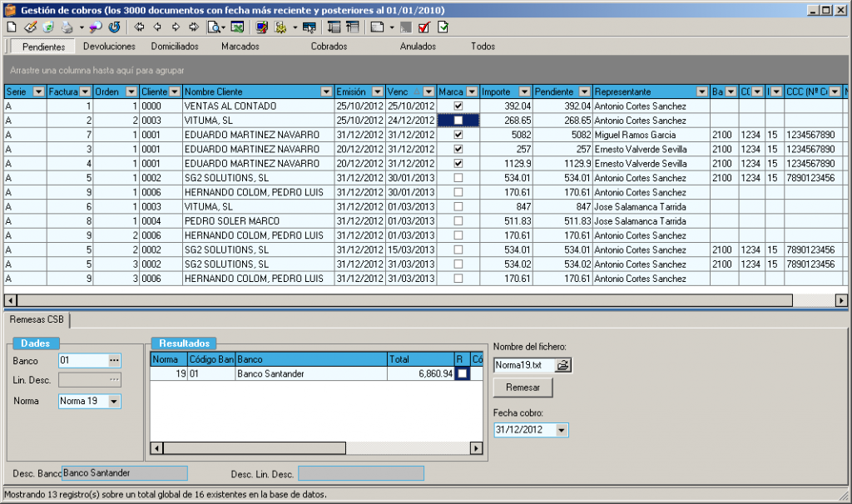Click the main grid horizontal scrollbar right arrow
Screen dimensions: 852x504
click(841, 300)
